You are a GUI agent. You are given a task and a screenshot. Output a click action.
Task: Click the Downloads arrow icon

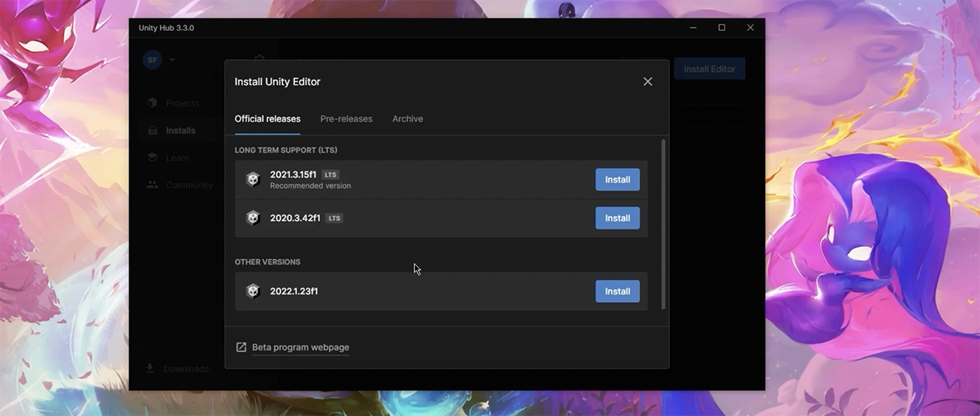point(150,369)
